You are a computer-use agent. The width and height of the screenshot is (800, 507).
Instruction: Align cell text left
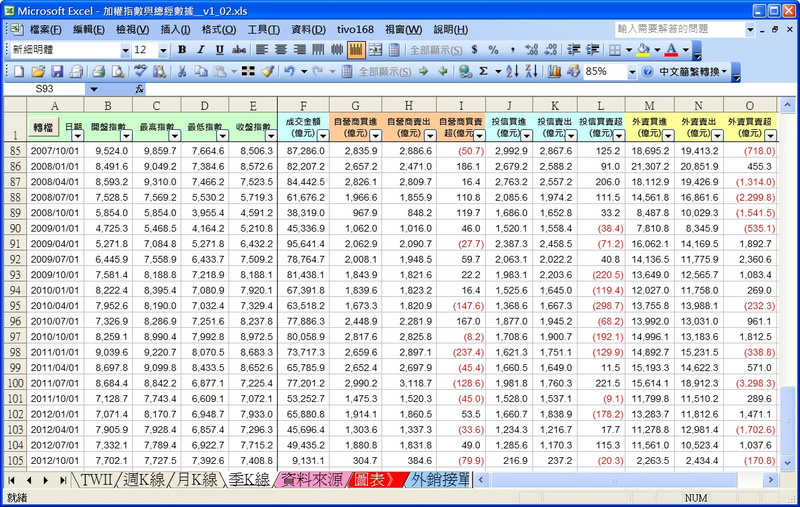(x=262, y=49)
